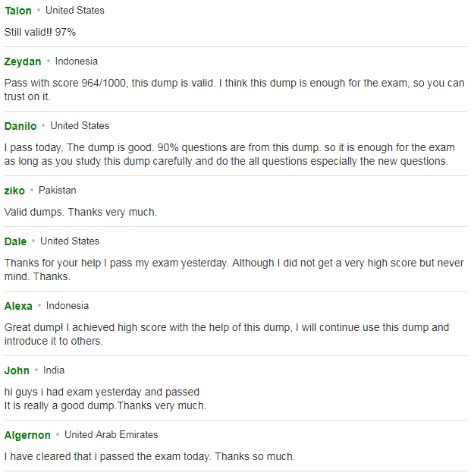
Task: Click the United Arab Emirates country label
Action: click(x=111, y=435)
